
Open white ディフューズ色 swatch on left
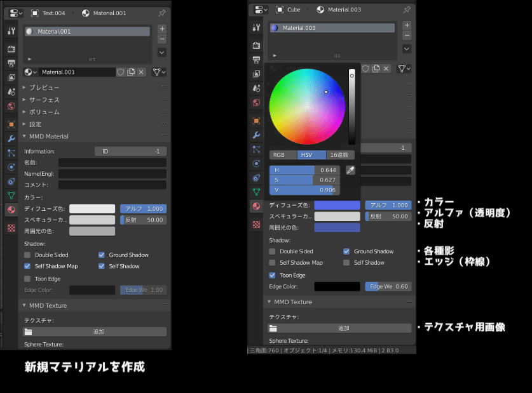(x=92, y=209)
